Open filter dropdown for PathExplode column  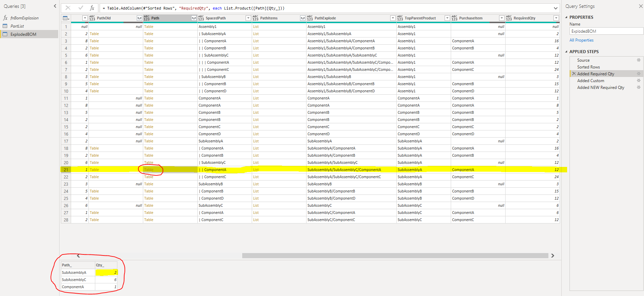point(393,18)
